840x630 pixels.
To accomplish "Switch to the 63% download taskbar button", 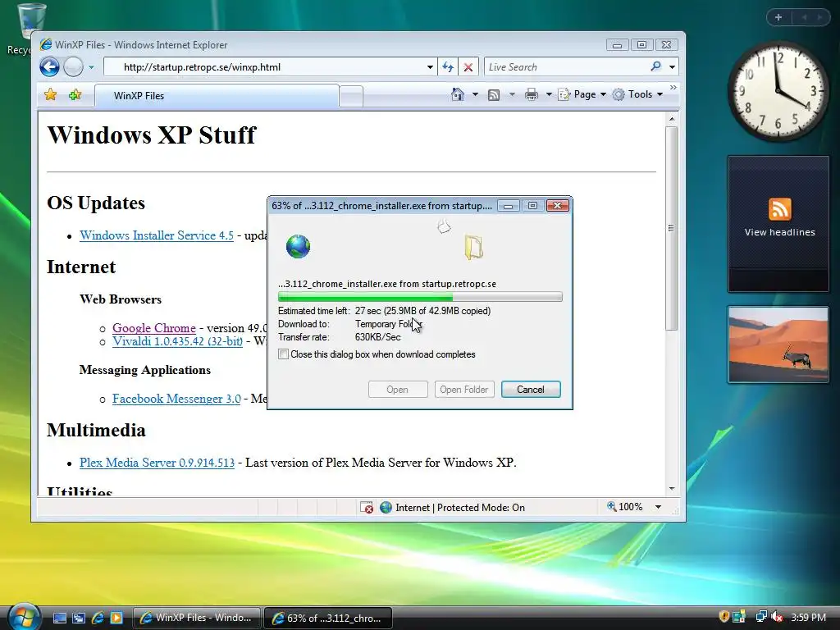I will tap(328, 618).
